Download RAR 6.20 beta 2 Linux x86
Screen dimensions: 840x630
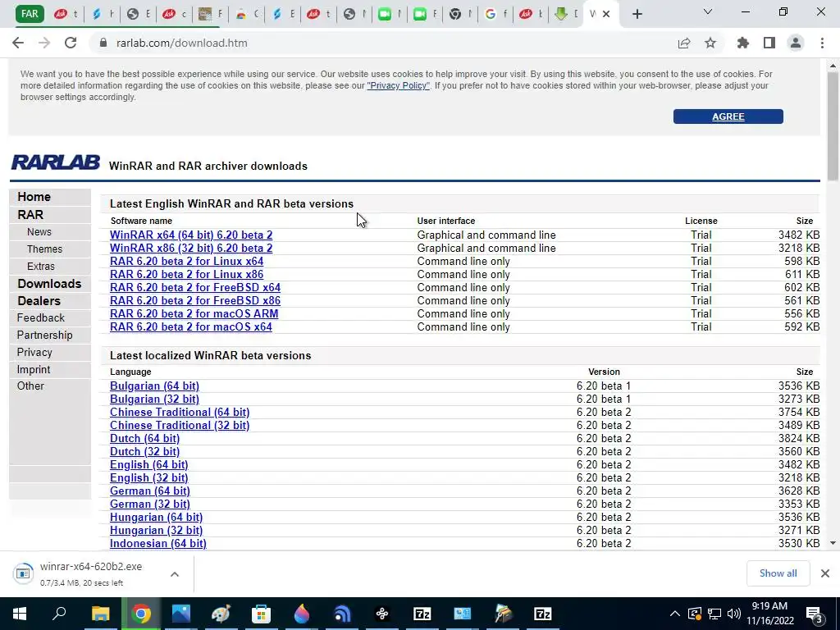coord(186,274)
